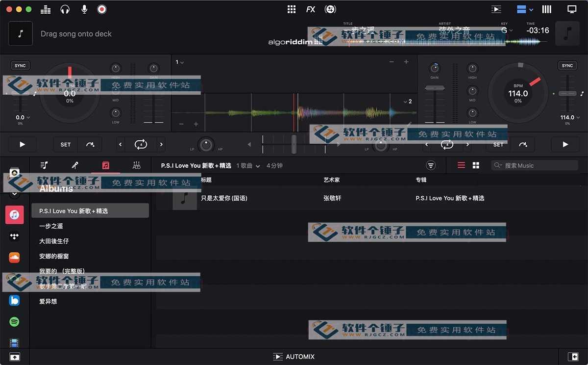Click the minus icon at waveform bottom left
Screen dimensions: 588x365
coord(181,124)
